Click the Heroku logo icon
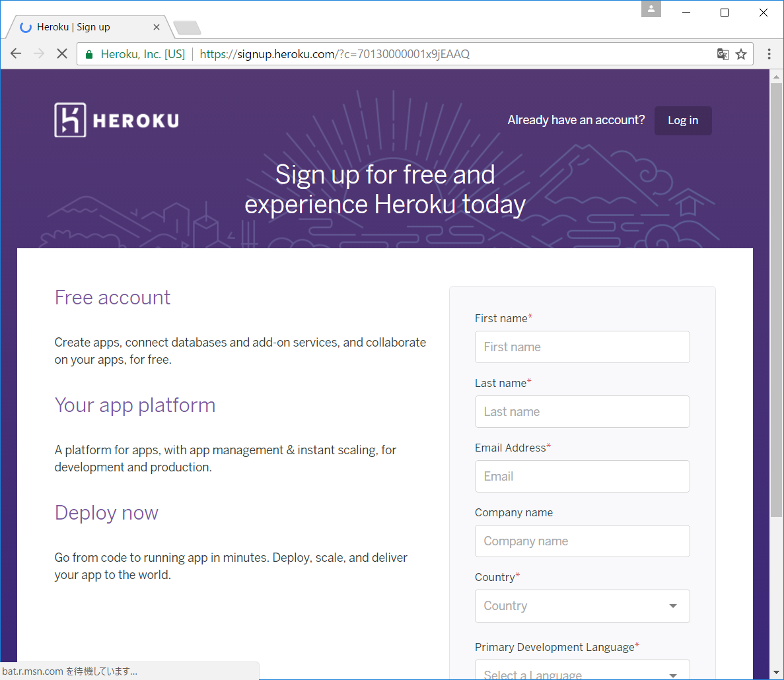This screenshot has height=680, width=784. (x=70, y=120)
